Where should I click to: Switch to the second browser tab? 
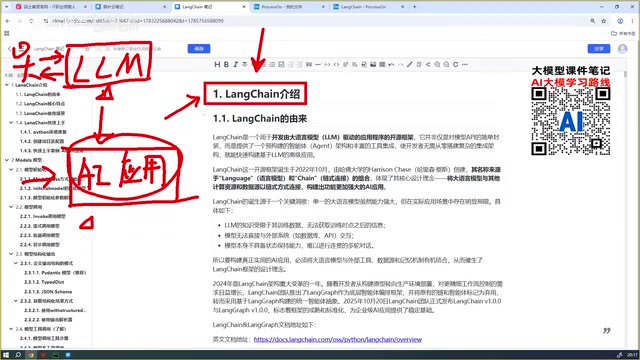(131, 7)
